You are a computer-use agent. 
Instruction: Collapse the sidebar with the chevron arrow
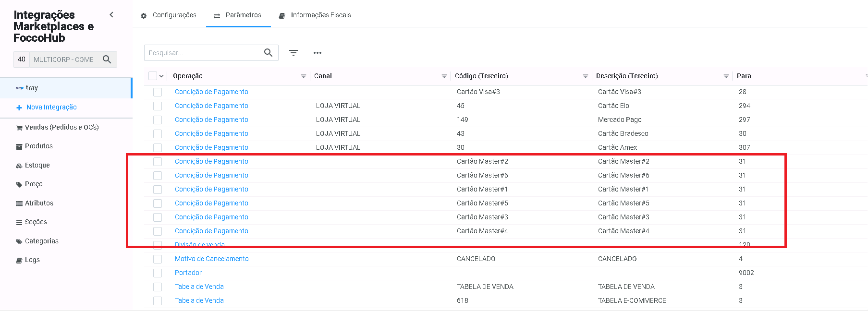pyautogui.click(x=111, y=15)
